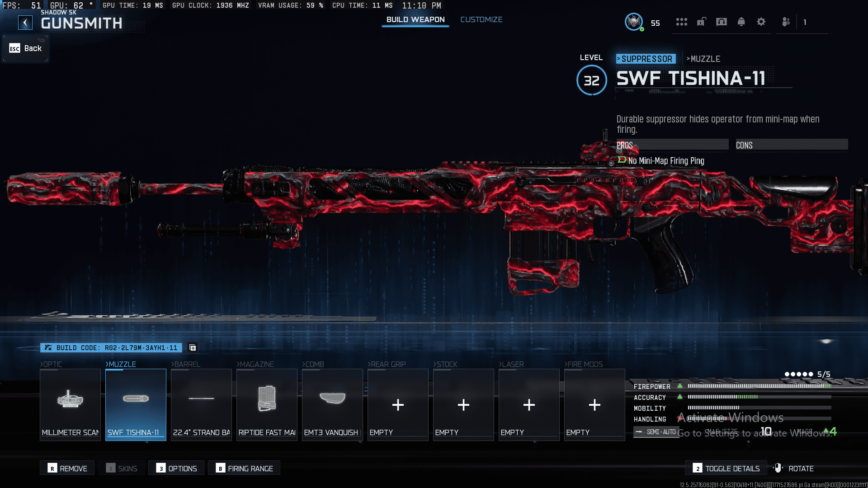Add attachment to empty Fire Mods slot
This screenshot has width=868, height=488.
(x=594, y=404)
